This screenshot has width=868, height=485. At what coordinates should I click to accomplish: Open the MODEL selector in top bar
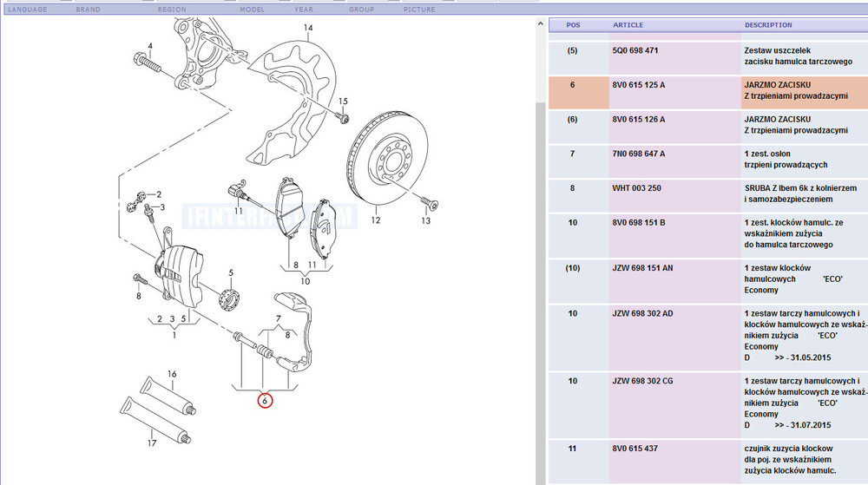[252, 10]
